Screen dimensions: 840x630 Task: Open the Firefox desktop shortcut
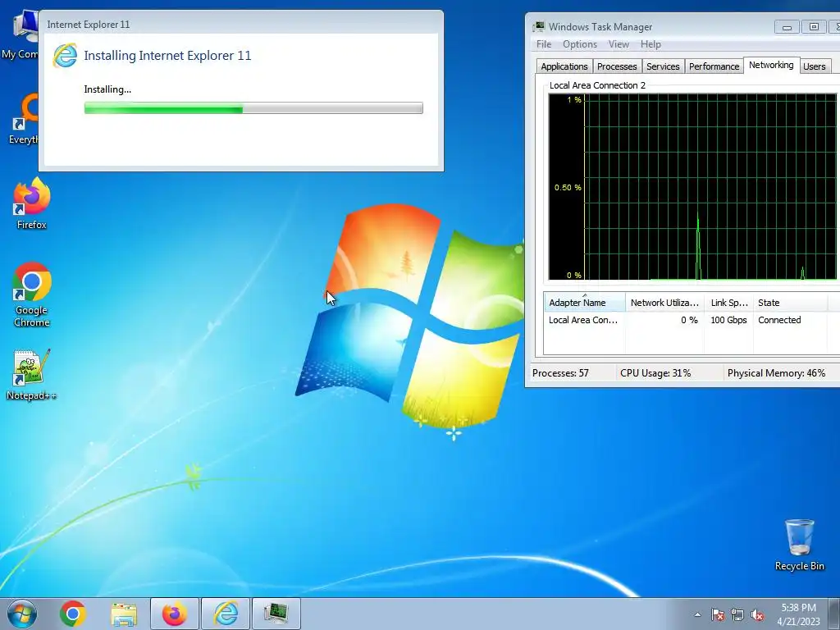[32, 203]
